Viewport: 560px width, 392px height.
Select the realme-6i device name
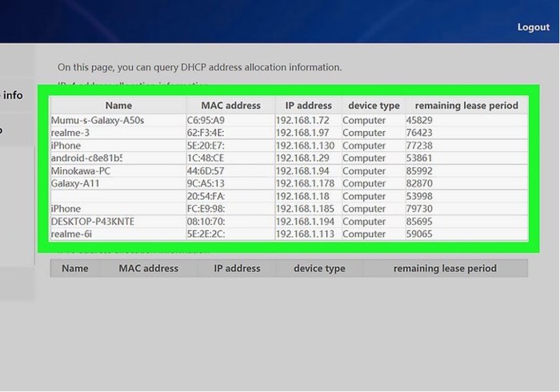[71, 234]
